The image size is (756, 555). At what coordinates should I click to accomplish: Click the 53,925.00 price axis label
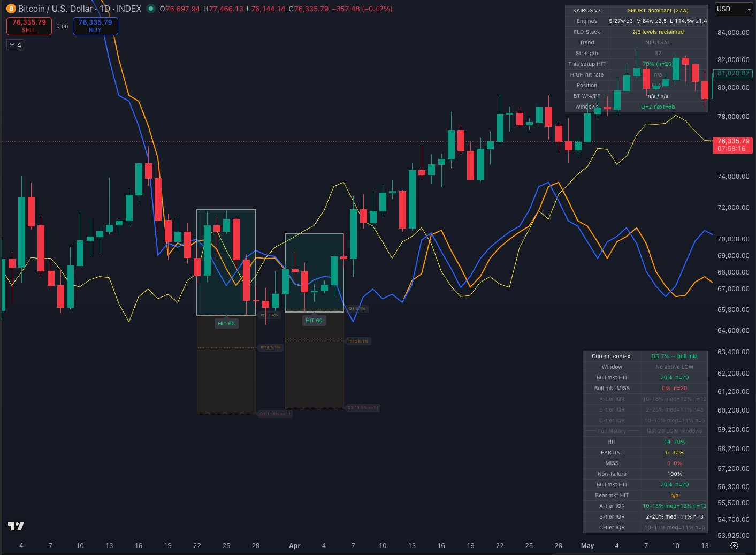pyautogui.click(x=733, y=535)
